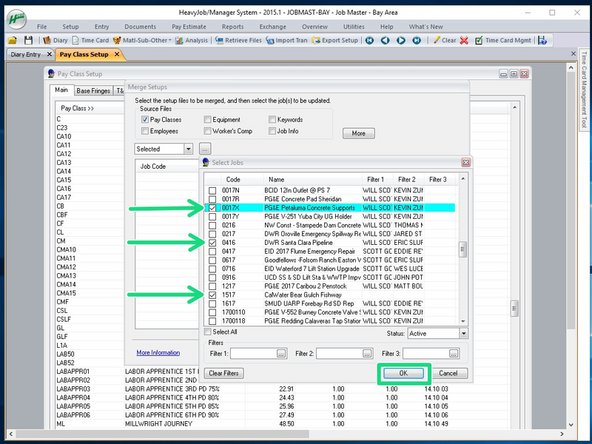Screen dimensions: 592x444
Task: Click the job list scroll-down arrow
Action: tap(463, 321)
